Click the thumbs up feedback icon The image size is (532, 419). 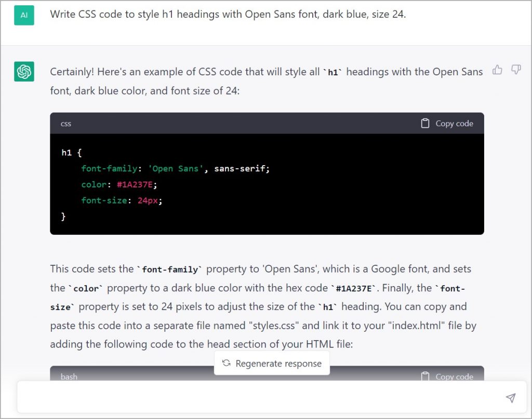497,70
